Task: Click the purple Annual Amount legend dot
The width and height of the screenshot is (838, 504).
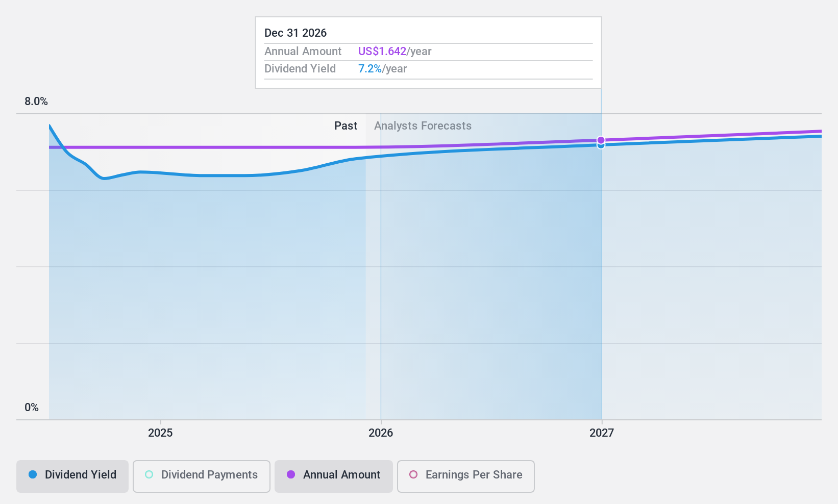Action: [x=291, y=475]
